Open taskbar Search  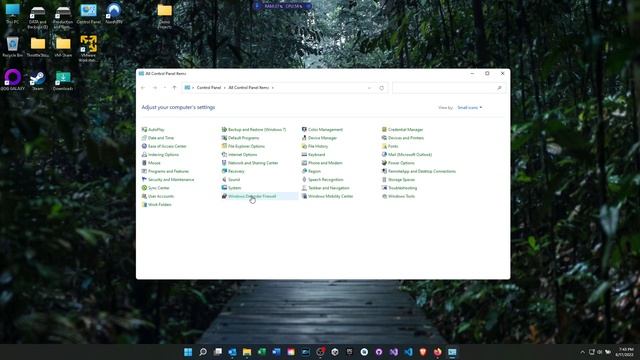pyautogui.click(x=203, y=352)
